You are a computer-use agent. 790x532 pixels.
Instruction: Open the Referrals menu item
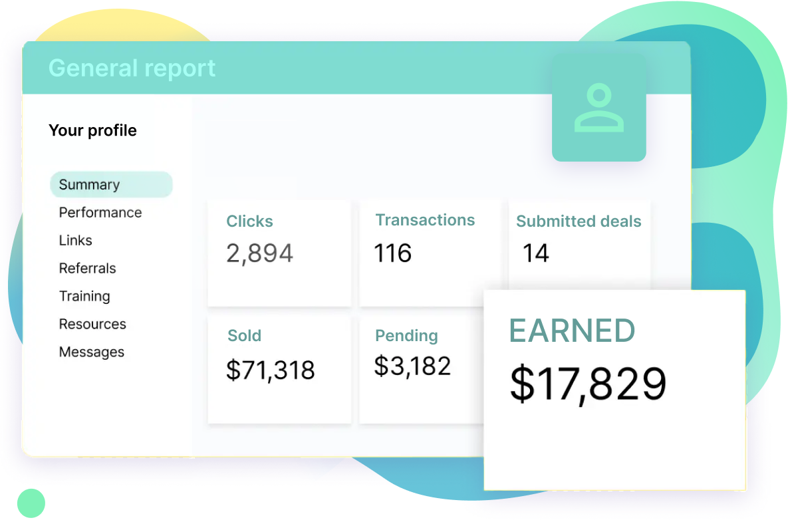[88, 269]
